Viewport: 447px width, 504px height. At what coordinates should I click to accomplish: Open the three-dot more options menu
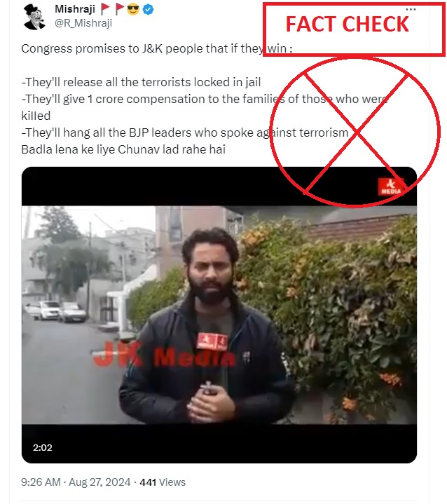coord(411,9)
